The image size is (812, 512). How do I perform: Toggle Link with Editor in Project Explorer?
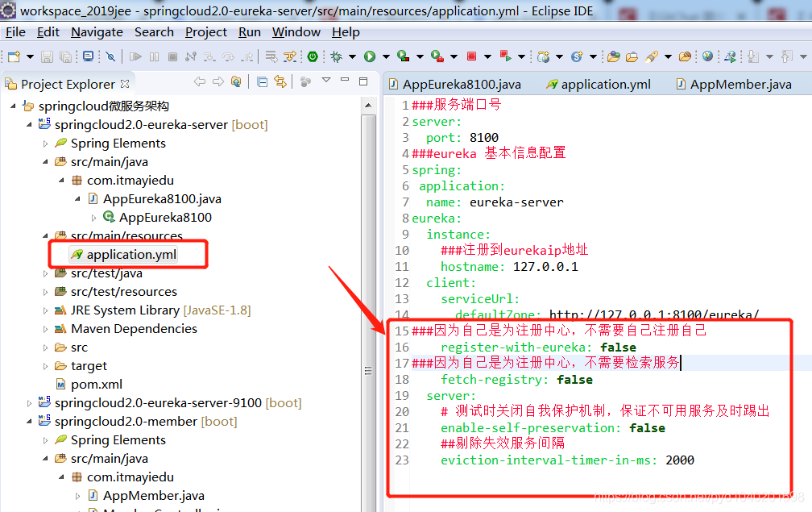[280, 82]
